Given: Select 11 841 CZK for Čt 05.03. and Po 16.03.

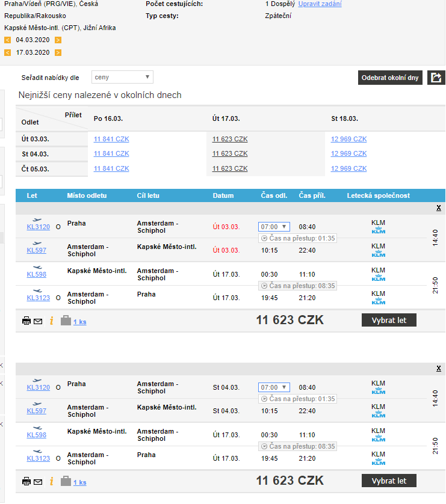Looking at the screenshot, I should 111,169.
